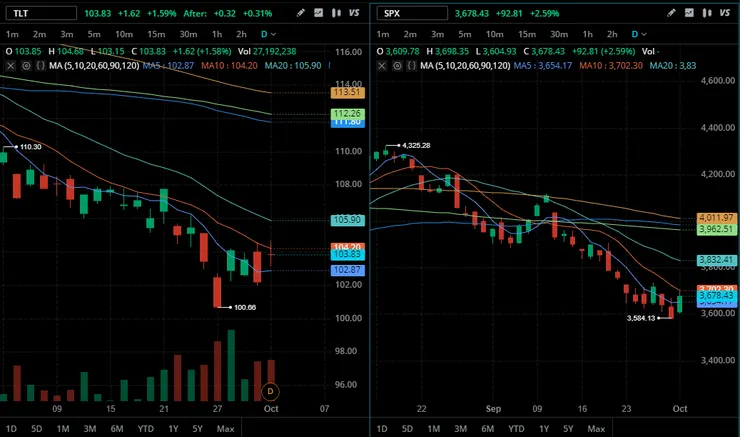
Task: Switch SPX chart to 30m interval
Action: coord(559,34)
